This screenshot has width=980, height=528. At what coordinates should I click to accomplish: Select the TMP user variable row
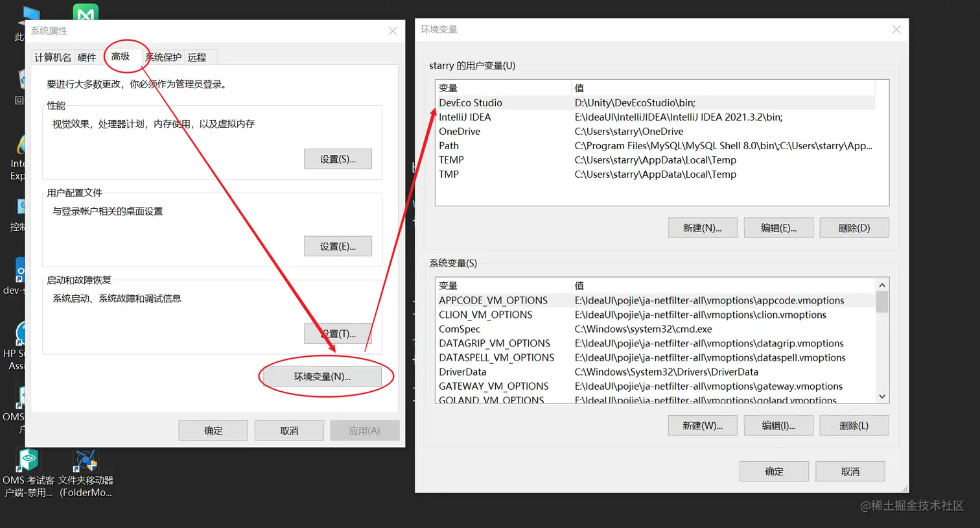[655, 174]
